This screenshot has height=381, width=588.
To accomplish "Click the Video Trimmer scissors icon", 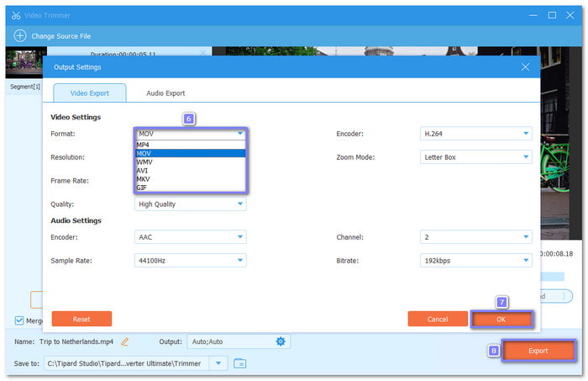I will click(17, 14).
